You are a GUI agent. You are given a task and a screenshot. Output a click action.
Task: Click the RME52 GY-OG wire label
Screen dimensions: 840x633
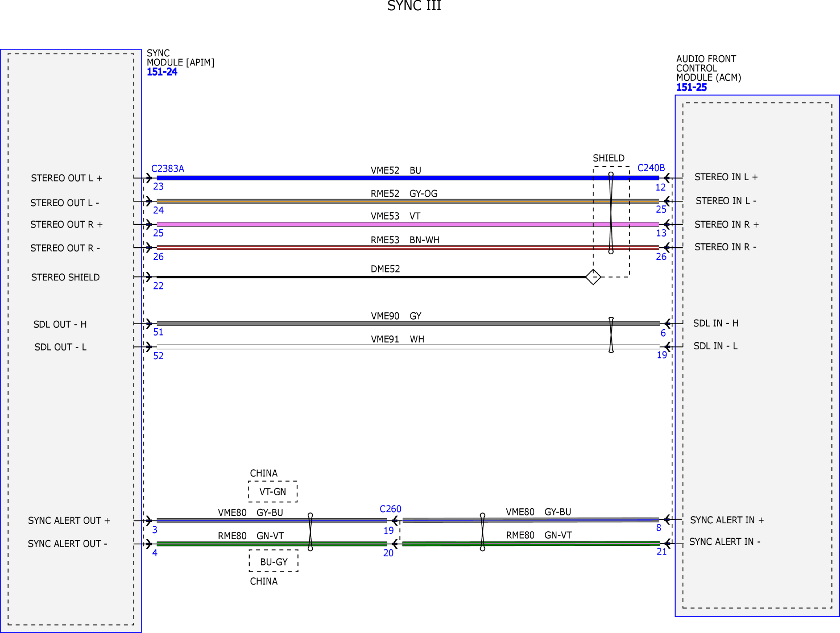[404, 194]
